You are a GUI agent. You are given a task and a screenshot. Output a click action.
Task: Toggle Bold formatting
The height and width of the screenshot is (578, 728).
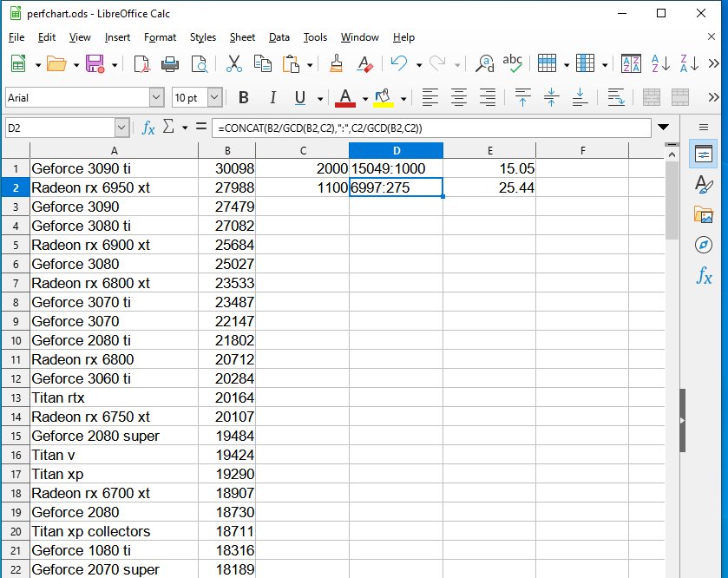tap(244, 97)
